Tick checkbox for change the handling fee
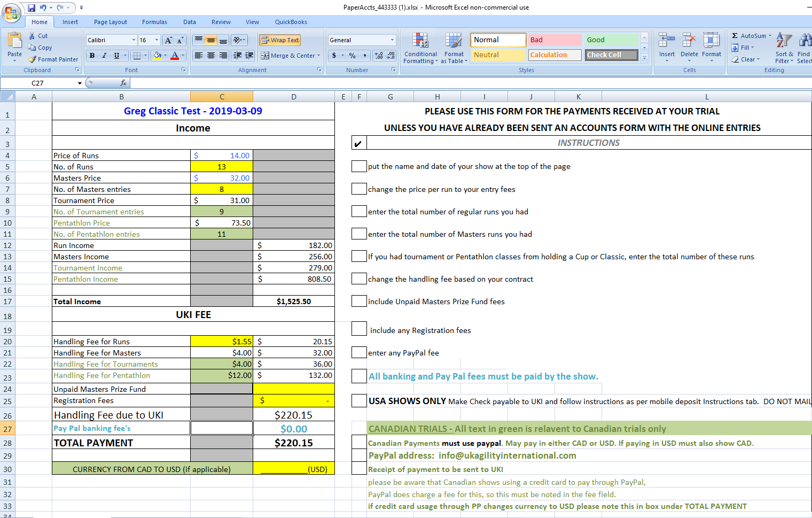 coord(359,279)
